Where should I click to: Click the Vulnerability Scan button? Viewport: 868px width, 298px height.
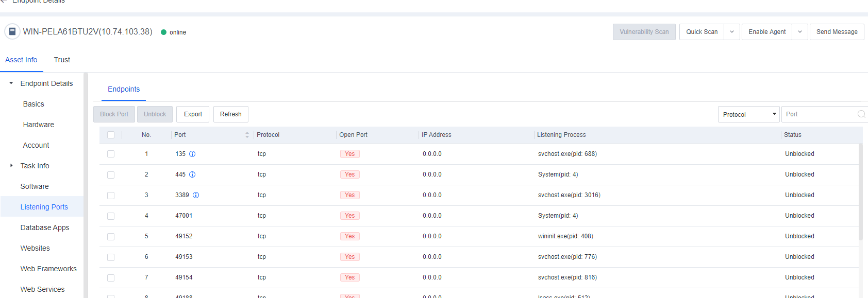(644, 32)
